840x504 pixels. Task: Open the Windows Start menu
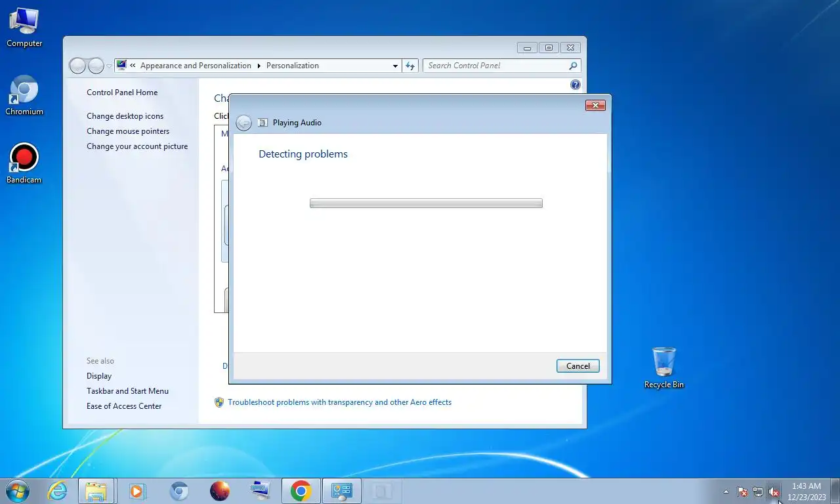click(17, 491)
